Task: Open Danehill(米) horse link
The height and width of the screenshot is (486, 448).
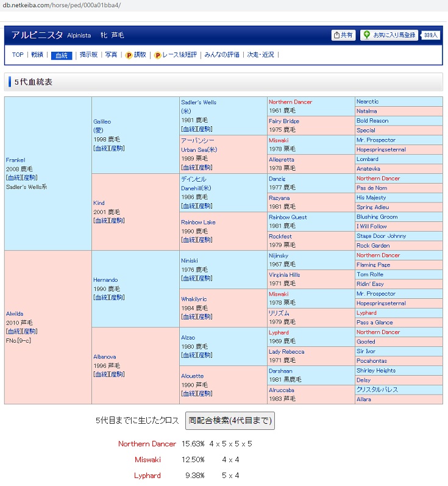Action: (196, 188)
